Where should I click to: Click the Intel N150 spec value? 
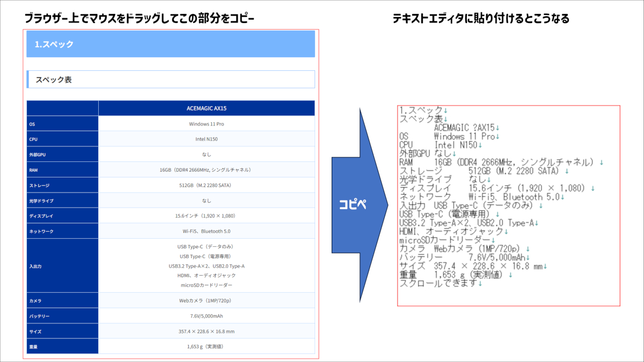click(x=206, y=138)
